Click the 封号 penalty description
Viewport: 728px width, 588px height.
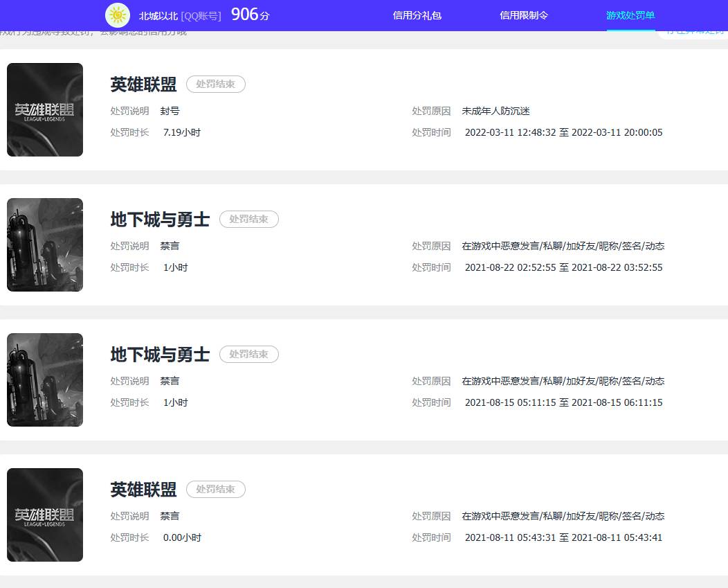170,111
